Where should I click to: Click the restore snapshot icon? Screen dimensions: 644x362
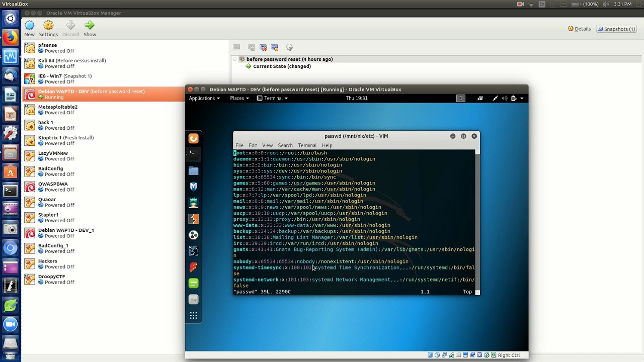point(252,47)
